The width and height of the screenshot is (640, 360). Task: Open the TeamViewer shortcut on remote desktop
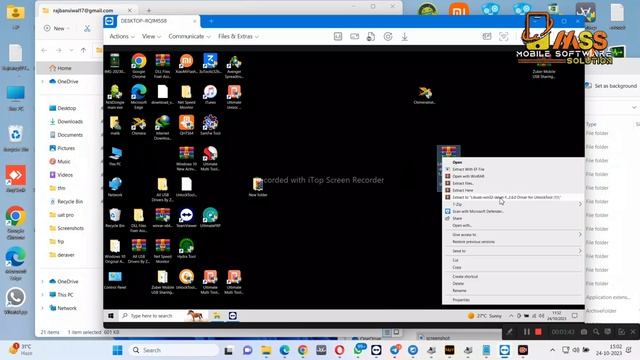pyautogui.click(x=187, y=218)
